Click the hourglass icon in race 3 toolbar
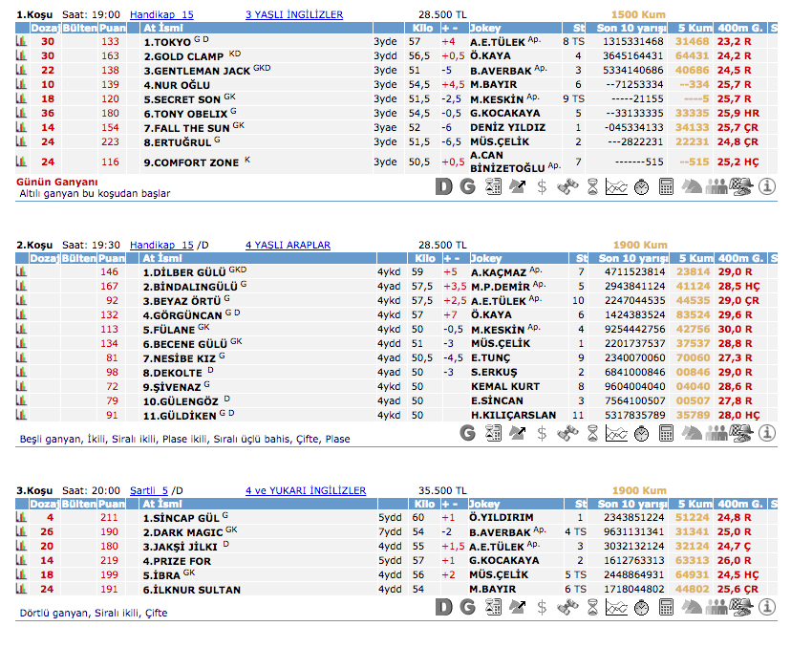The image size is (812, 648). [x=592, y=607]
